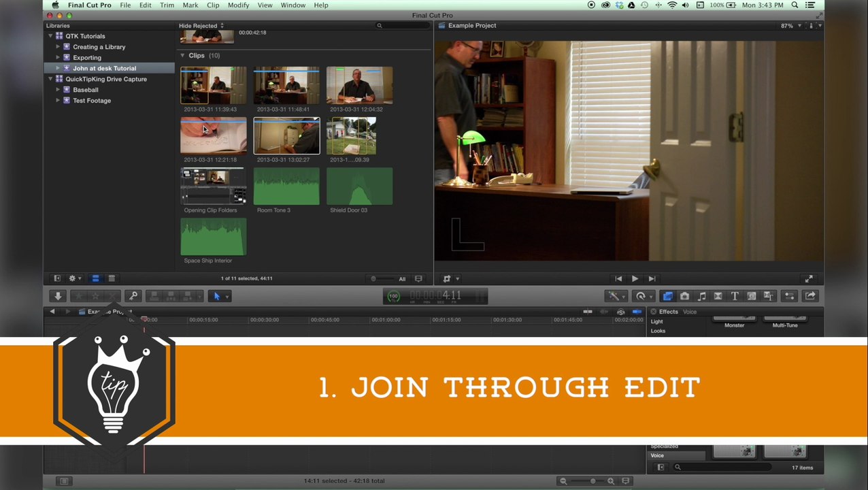Screen dimensions: 868x490
Task: Expand the Creating a Library event
Action: click(x=59, y=47)
